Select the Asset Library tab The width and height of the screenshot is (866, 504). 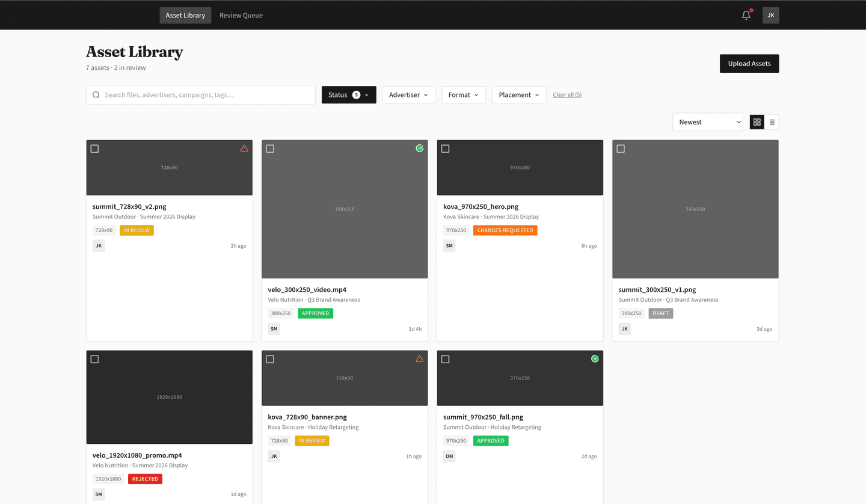(x=185, y=15)
